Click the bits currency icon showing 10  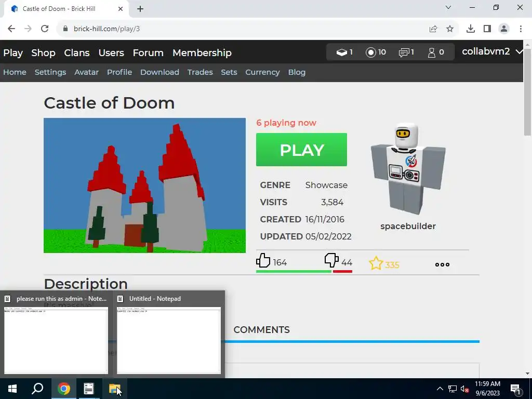[371, 52]
